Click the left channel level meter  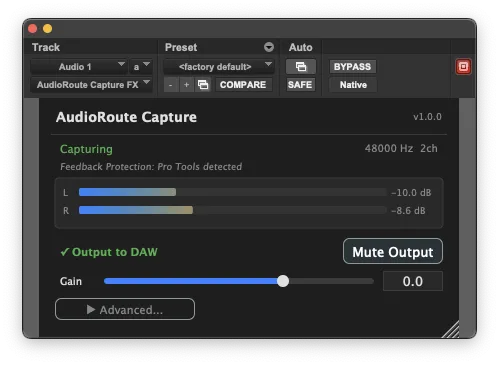pyautogui.click(x=232, y=192)
